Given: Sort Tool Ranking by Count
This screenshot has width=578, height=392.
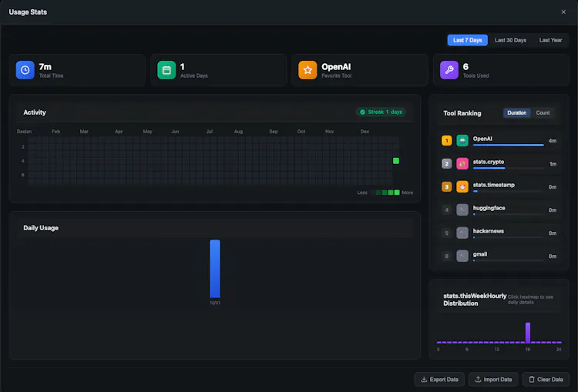Looking at the screenshot, I should point(543,112).
